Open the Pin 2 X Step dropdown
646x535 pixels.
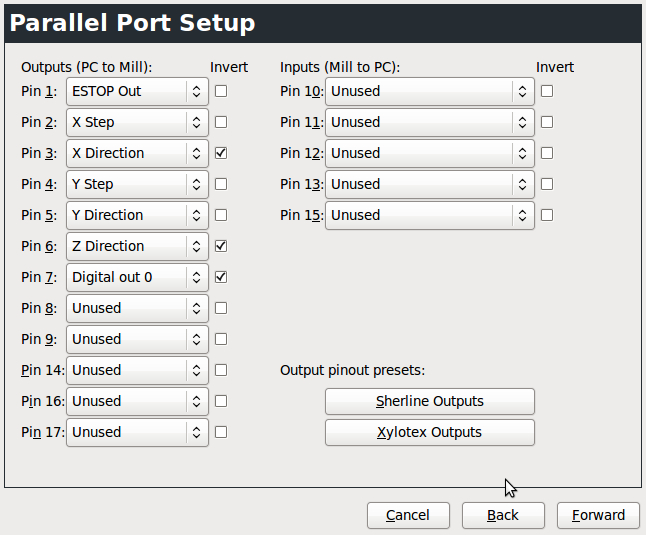point(137,122)
